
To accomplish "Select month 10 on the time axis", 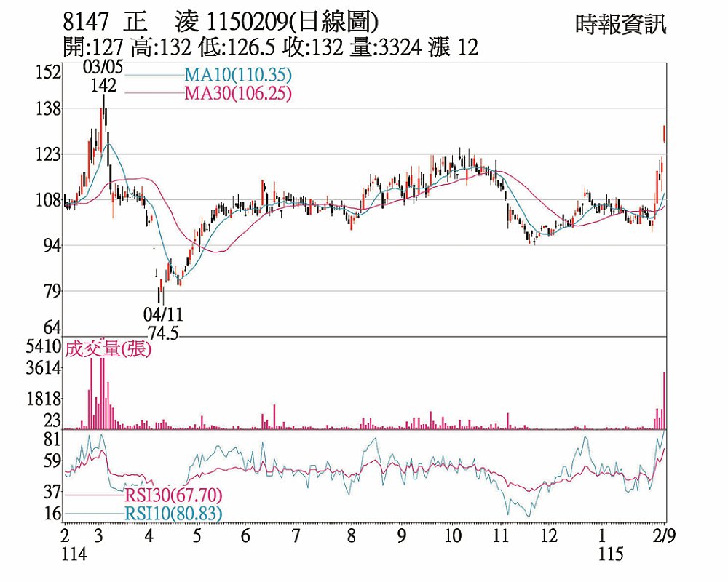I will [452, 536].
